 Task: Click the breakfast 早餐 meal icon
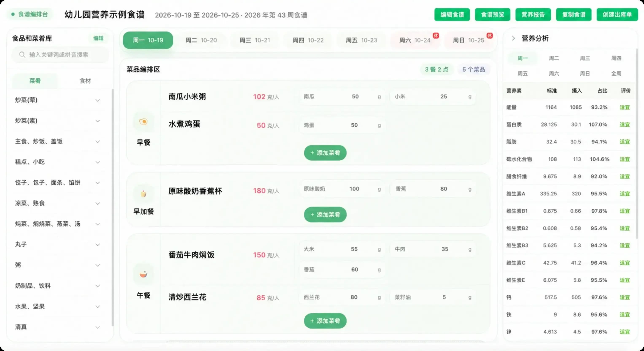coord(143,122)
